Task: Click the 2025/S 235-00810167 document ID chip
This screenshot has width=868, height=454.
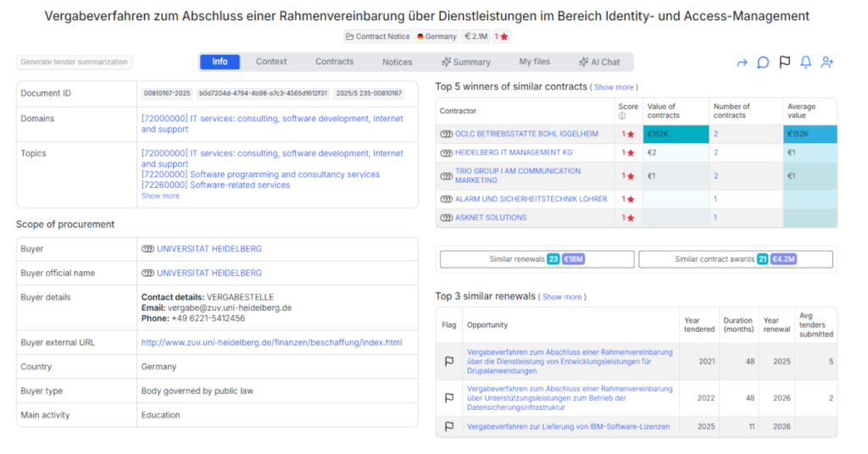Action: coord(369,93)
